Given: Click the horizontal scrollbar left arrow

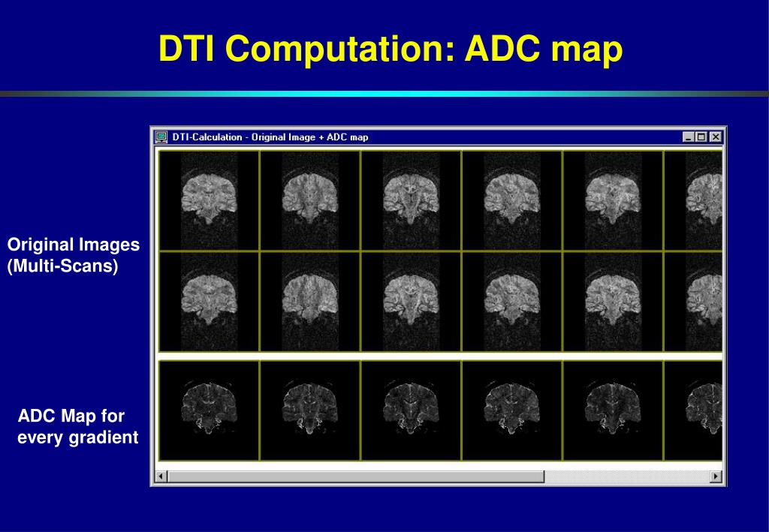Looking at the screenshot, I should 161,476.
